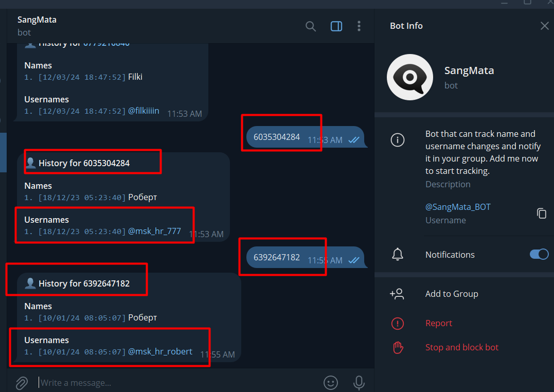This screenshot has height=392, width=554.
Task: Click the SangMata name in Bot Info
Action: (469, 70)
